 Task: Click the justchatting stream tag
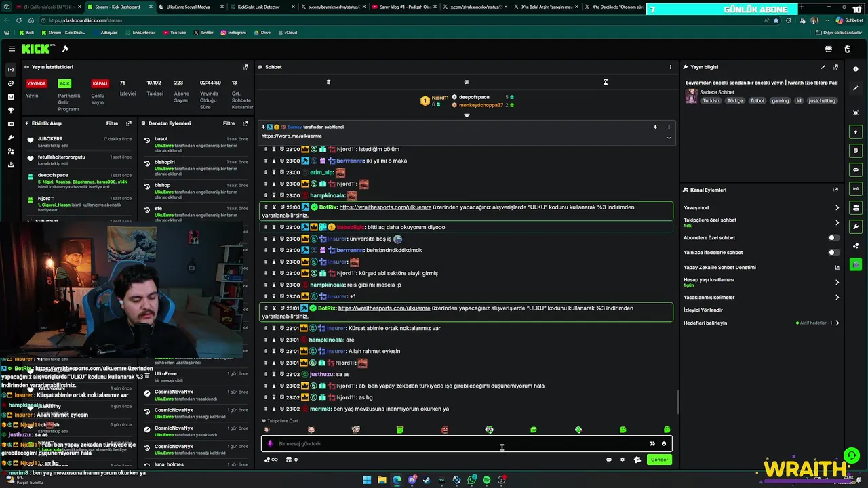click(822, 100)
